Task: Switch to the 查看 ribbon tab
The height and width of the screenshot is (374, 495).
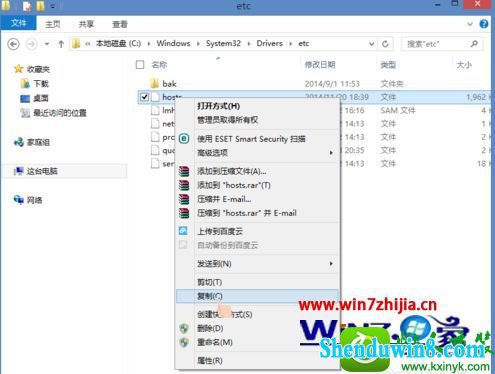Action: (120, 24)
